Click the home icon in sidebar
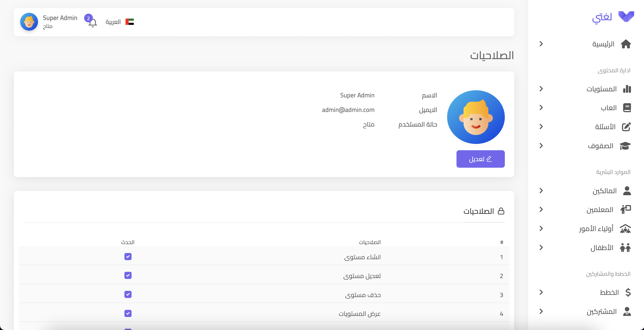This screenshot has height=330, width=644. tap(626, 44)
